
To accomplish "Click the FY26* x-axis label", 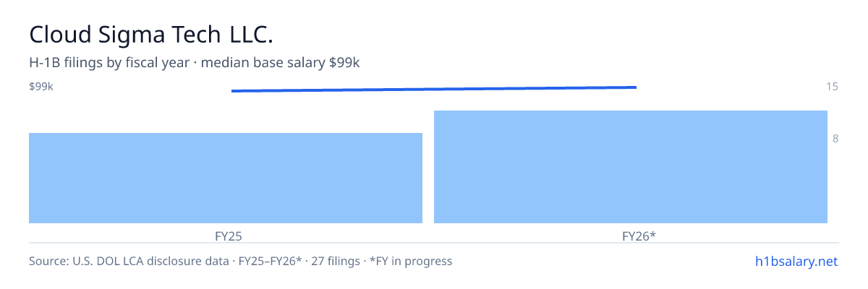I will 639,236.
